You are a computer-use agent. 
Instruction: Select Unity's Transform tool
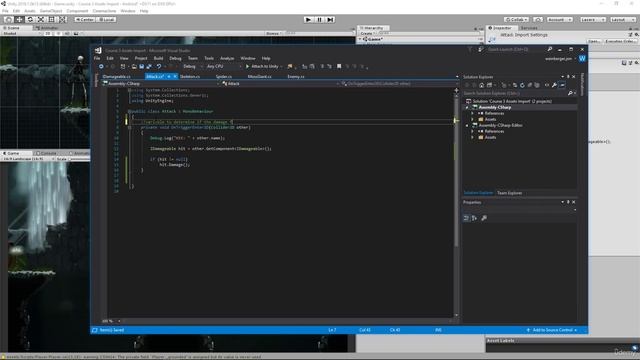point(63,19)
